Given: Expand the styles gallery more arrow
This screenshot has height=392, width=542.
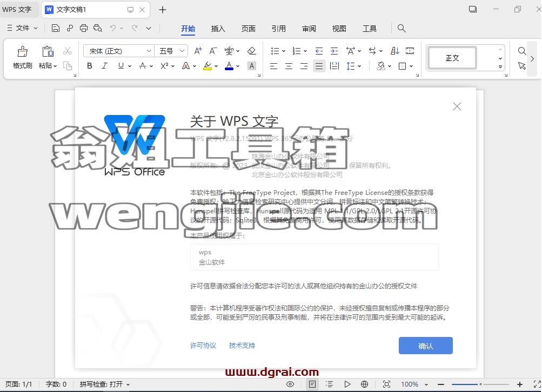Looking at the screenshot, I should (x=500, y=66).
